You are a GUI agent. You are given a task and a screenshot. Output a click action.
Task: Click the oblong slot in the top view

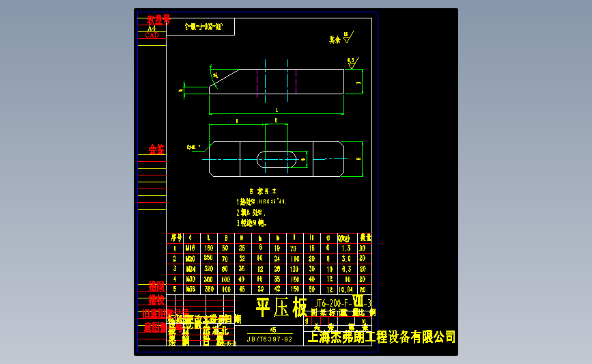[277, 159]
